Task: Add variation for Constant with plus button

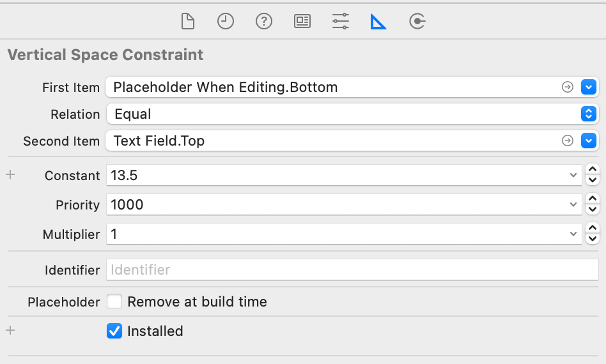Action: [x=10, y=174]
